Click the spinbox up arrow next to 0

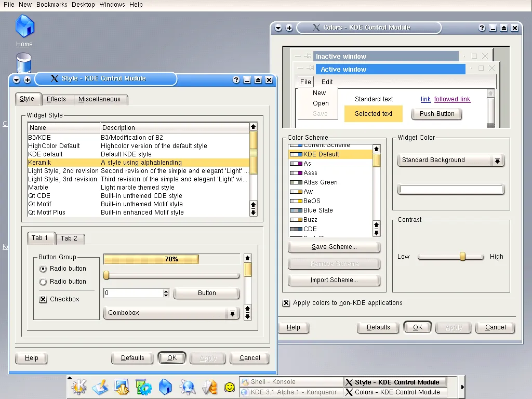pos(166,291)
